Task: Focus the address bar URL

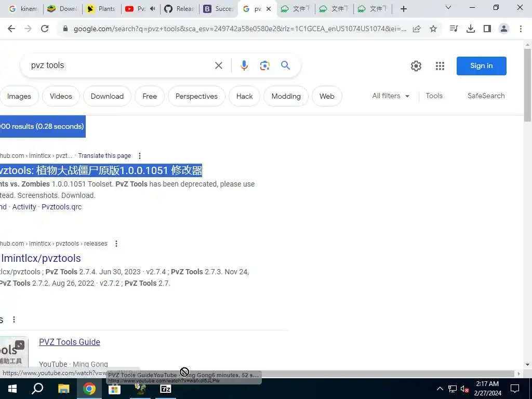Action: [x=240, y=29]
